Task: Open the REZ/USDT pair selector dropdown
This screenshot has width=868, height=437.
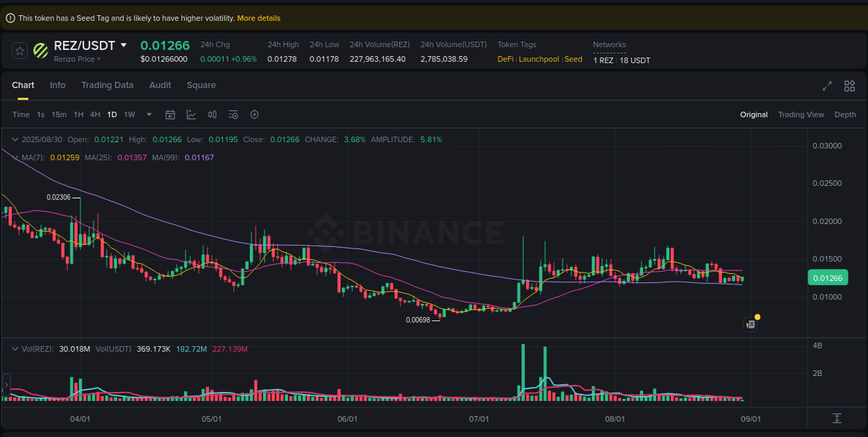Action: [x=126, y=45]
